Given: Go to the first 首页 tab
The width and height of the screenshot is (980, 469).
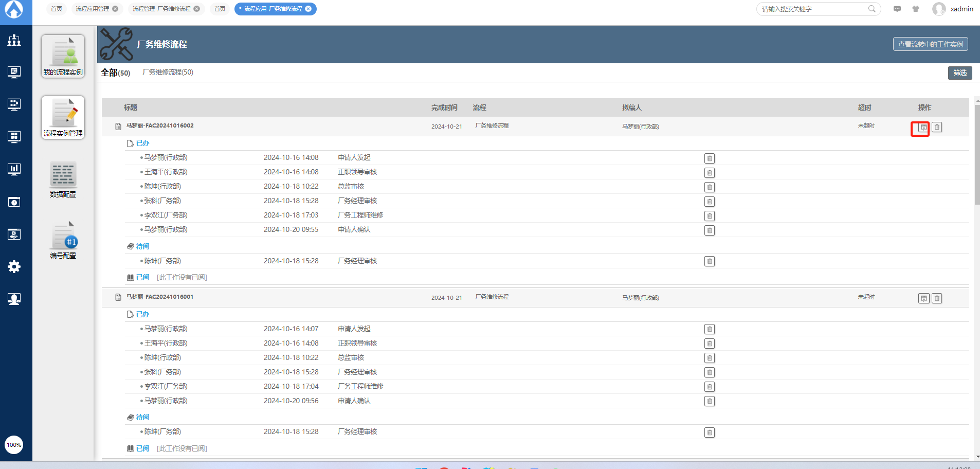Looking at the screenshot, I should [x=57, y=9].
